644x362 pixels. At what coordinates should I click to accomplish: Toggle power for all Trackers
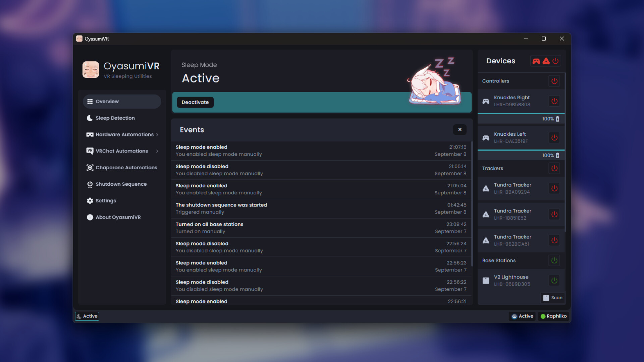pos(554,168)
